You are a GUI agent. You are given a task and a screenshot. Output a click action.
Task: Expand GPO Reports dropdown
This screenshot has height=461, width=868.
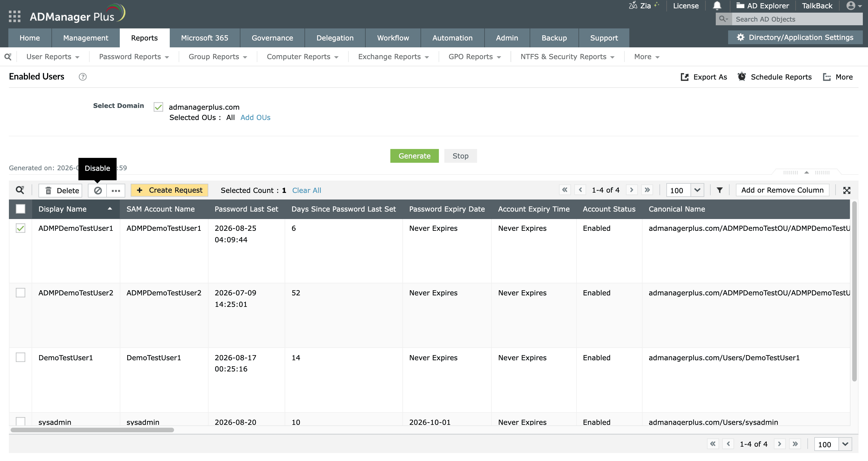(475, 57)
